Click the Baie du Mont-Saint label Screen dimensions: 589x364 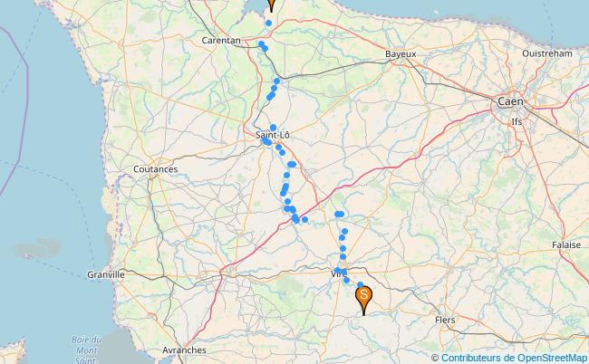(x=86, y=350)
